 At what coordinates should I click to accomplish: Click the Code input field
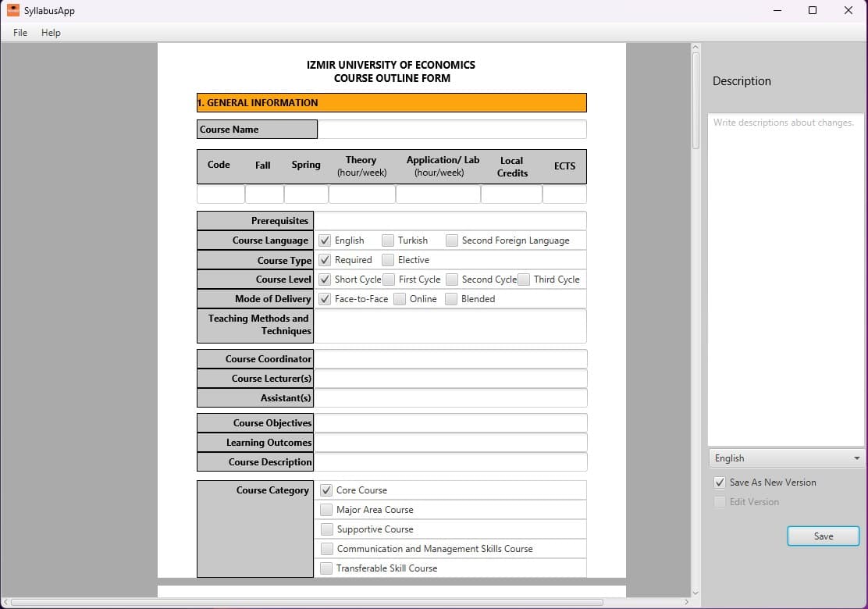(221, 194)
